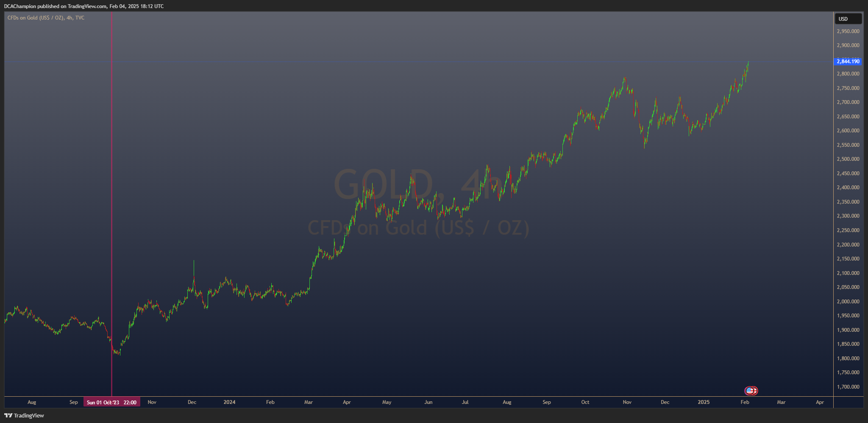Click the 2,550.000 price axis label
This screenshot has width=868, height=423.
(x=848, y=145)
